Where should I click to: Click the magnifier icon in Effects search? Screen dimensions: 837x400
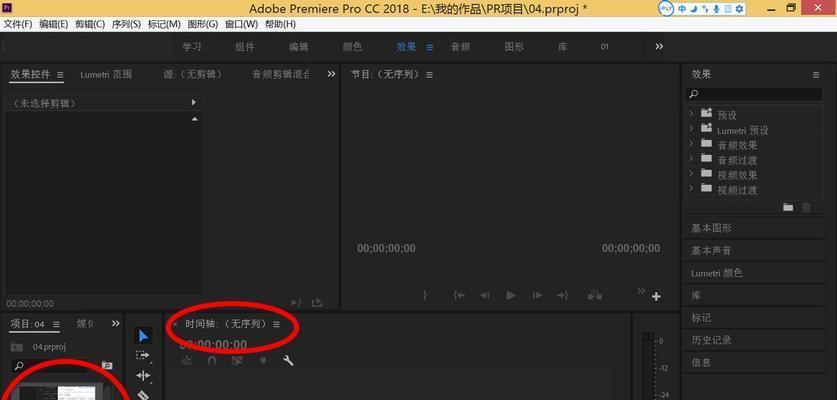tap(693, 94)
